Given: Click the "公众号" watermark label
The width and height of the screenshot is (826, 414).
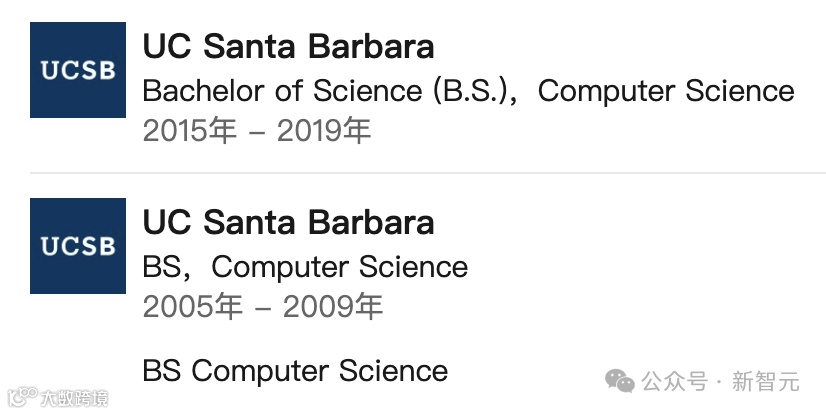Looking at the screenshot, I should 674,381.
